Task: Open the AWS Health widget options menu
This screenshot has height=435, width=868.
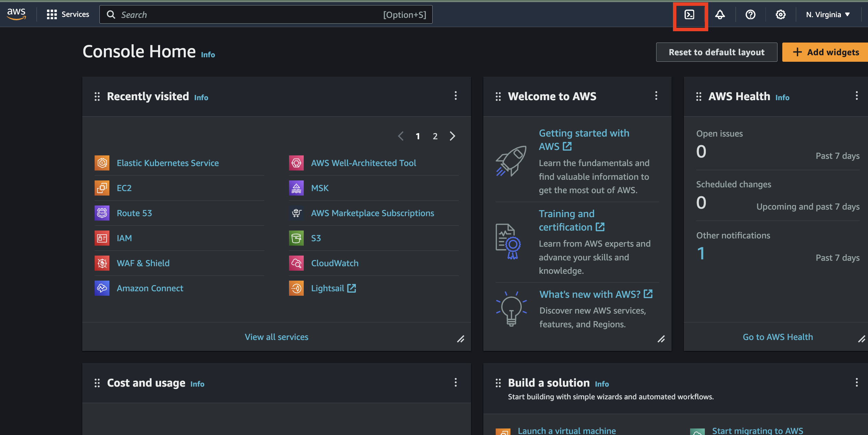Action: click(856, 96)
